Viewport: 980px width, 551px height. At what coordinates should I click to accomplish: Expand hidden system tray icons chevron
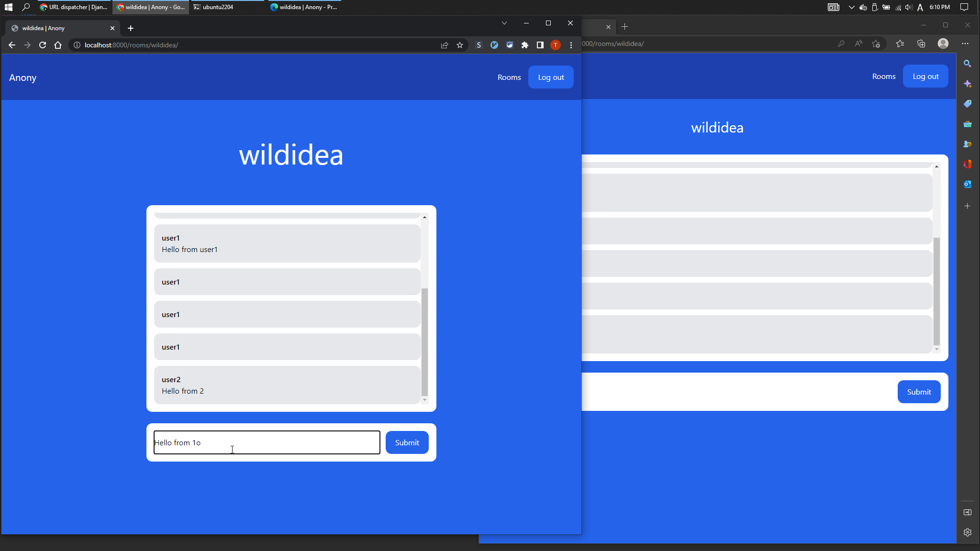tap(851, 7)
